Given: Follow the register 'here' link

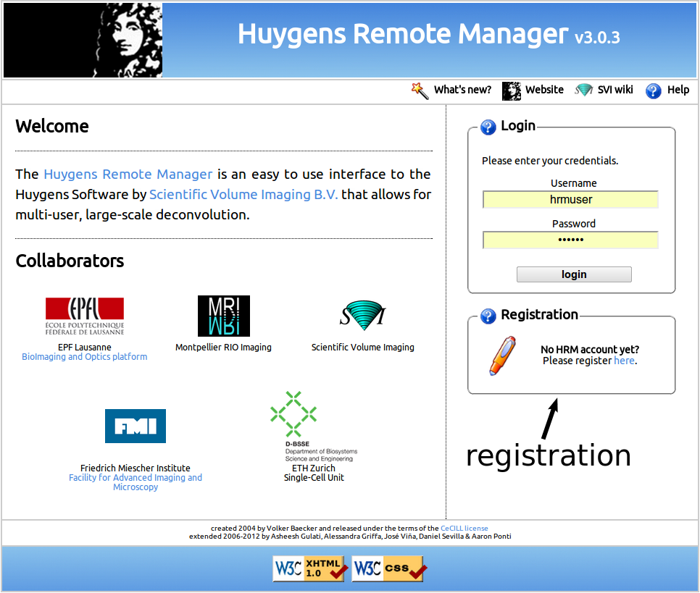Looking at the screenshot, I should (x=624, y=361).
